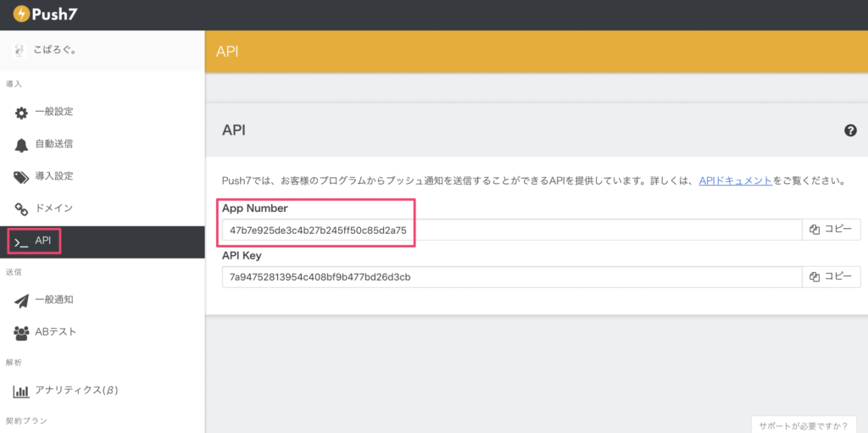868x433 pixels.
Task: Click the chain-link icon beside ドメイン
Action: click(21, 209)
